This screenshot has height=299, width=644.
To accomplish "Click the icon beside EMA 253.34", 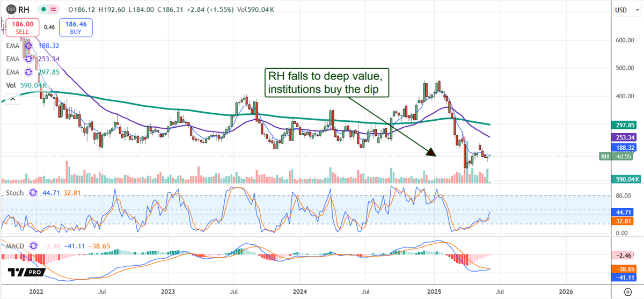I will (30, 59).
